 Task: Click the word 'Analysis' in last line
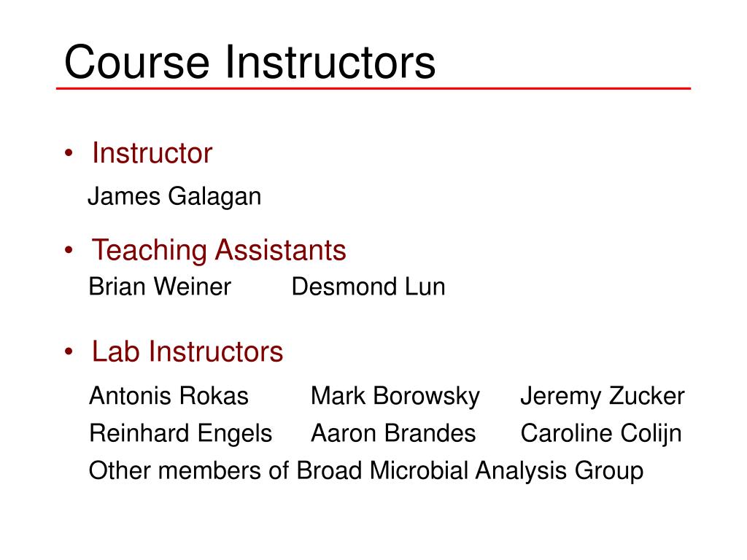click(521, 472)
